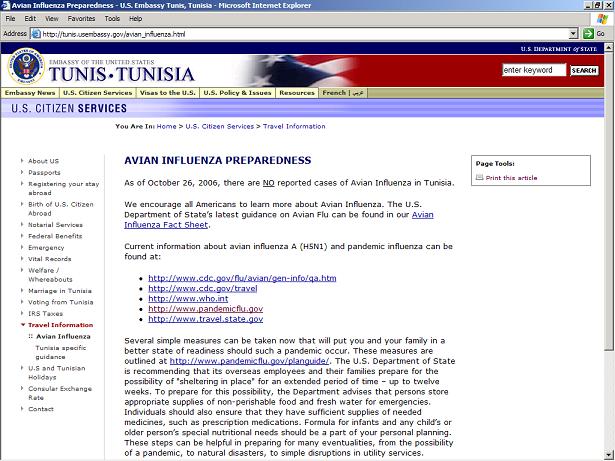Open U.S. Citizen Services breadcrumb link
Image resolution: width=615 pixels, height=461 pixels.
tap(220, 126)
